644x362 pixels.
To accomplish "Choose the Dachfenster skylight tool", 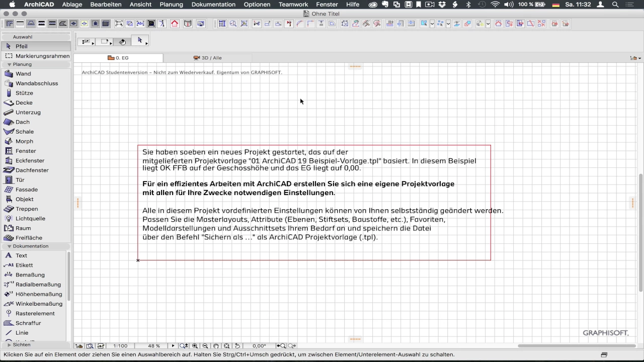I will point(35,170).
